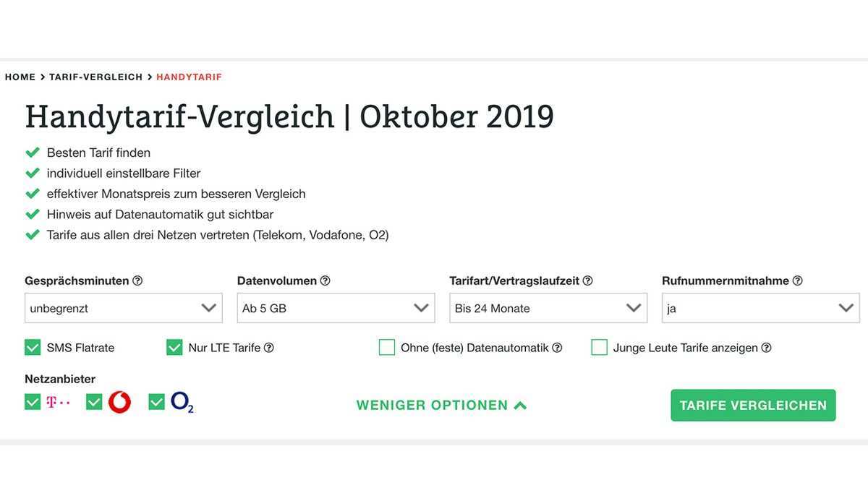Viewport: 868px width, 488px height.
Task: Uncheck the SMS Flatrate checkbox
Action: coord(33,348)
